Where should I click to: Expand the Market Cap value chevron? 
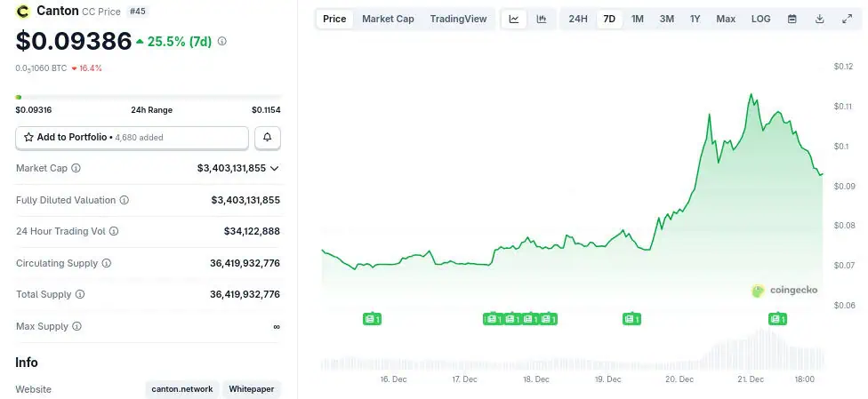point(275,168)
